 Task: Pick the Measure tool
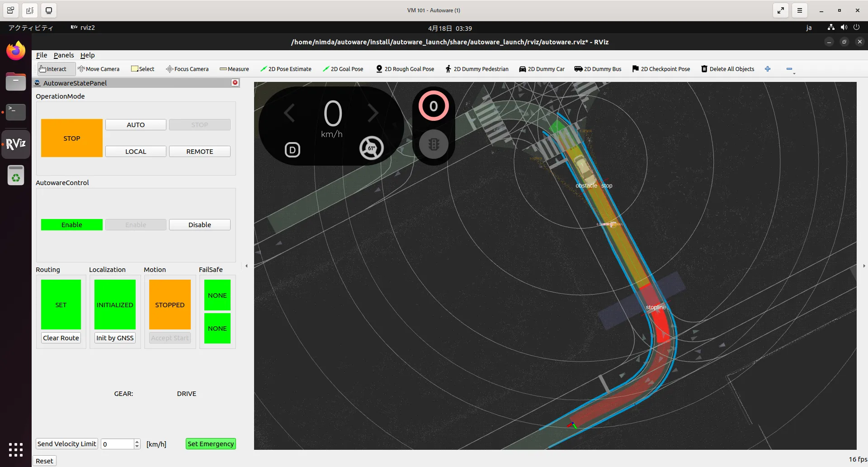[x=234, y=69]
